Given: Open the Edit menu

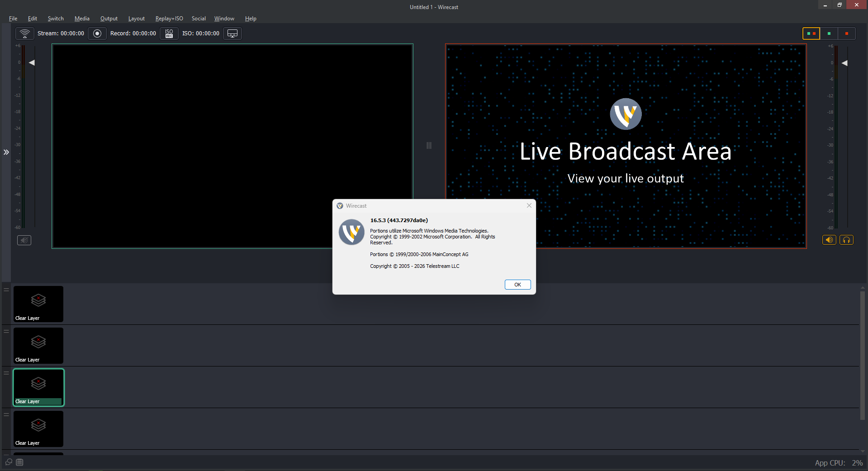Looking at the screenshot, I should pos(33,19).
